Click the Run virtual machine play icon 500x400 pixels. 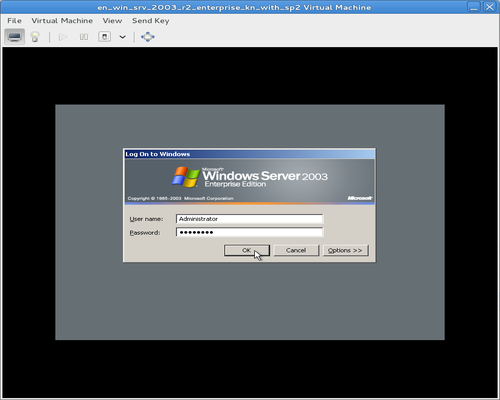(63, 37)
